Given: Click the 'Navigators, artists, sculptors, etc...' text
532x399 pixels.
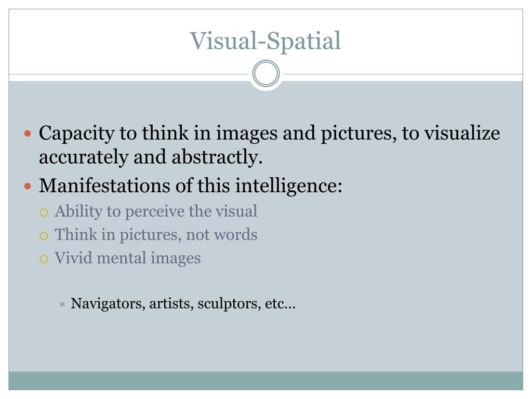Looking at the screenshot, I should click(183, 303).
